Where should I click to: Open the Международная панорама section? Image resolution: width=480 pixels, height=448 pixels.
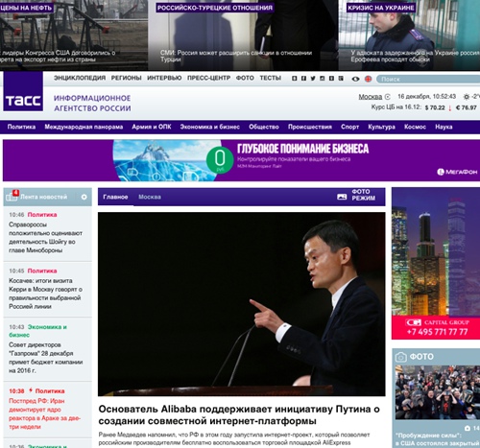(84, 127)
